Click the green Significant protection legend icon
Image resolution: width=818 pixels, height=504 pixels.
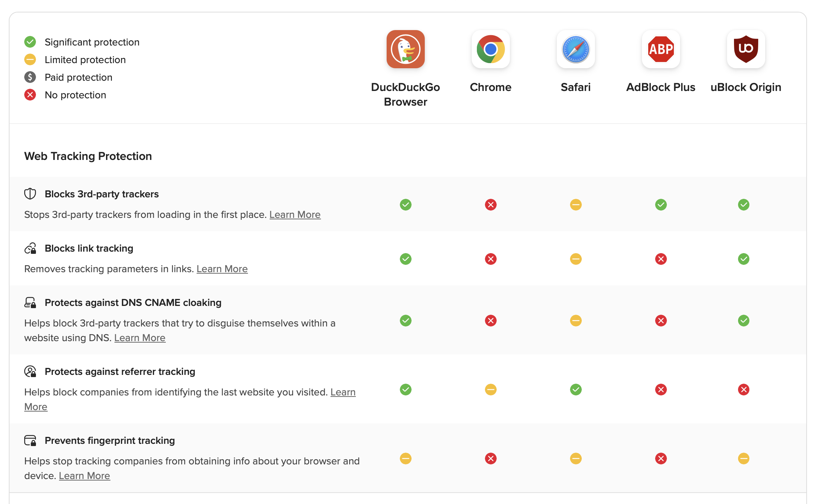point(30,42)
